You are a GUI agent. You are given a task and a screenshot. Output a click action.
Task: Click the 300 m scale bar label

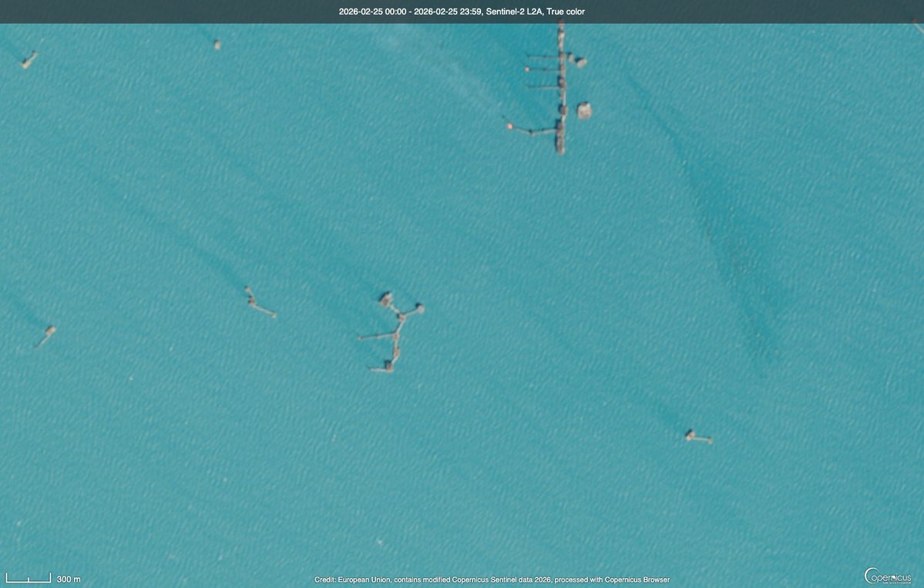[69, 580]
